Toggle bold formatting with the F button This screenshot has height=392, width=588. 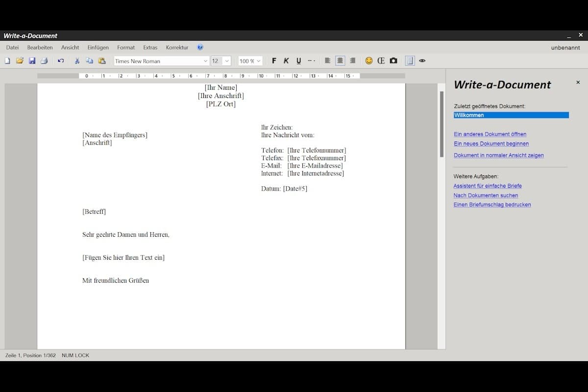click(274, 60)
